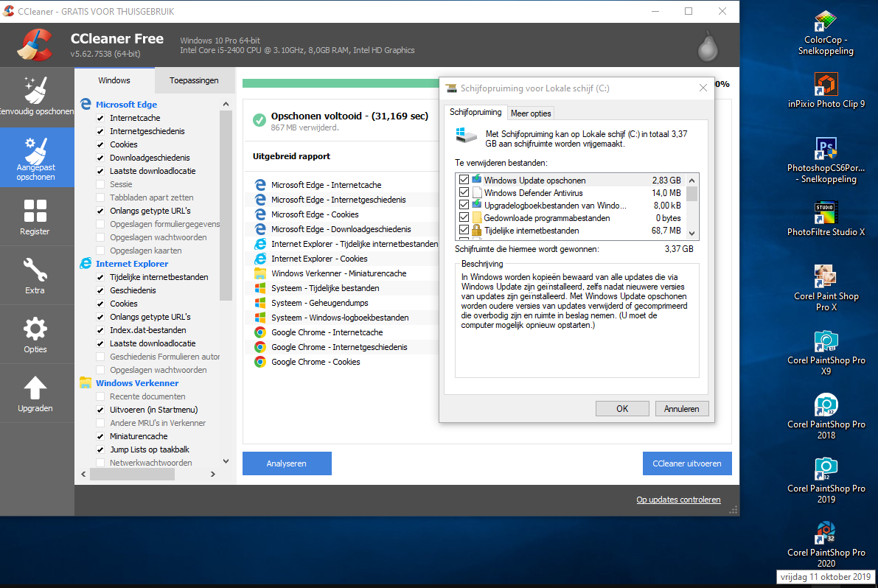Screen dimensions: 878x588
Task: Open the Extra wrench tools section
Action: tap(36, 276)
